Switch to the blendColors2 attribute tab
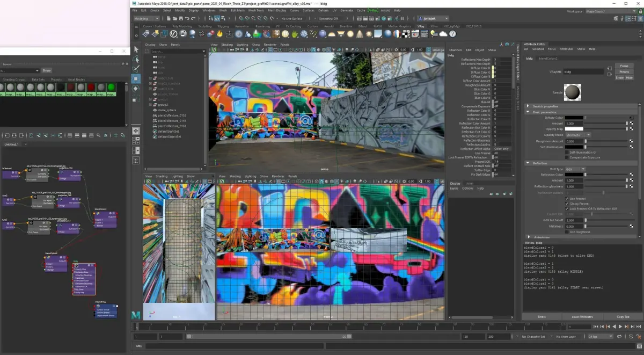The width and height of the screenshot is (644, 355). point(548,58)
